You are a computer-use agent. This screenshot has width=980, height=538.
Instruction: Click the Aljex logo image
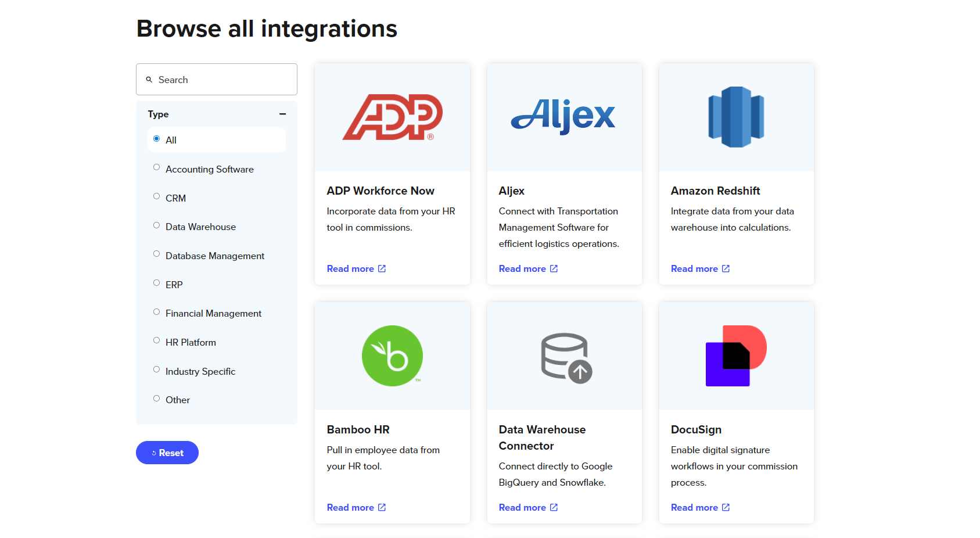[563, 116]
